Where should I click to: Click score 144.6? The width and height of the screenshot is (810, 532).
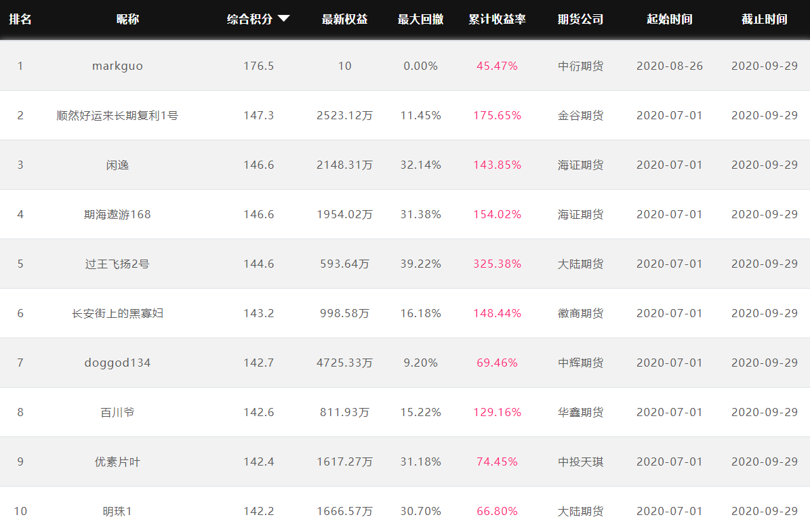[259, 264]
